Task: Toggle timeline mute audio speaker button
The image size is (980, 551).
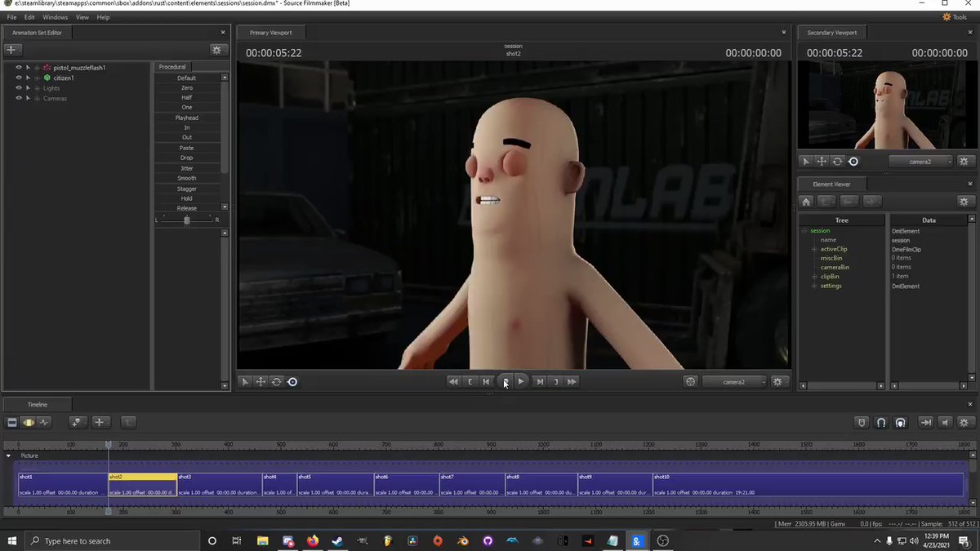Action: tap(946, 422)
